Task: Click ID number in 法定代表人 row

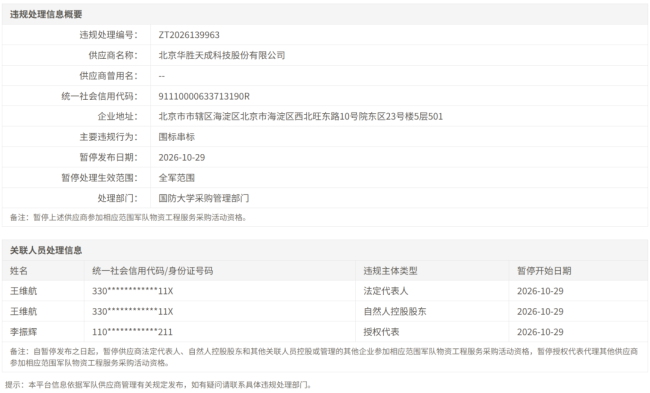Action: click(133, 291)
